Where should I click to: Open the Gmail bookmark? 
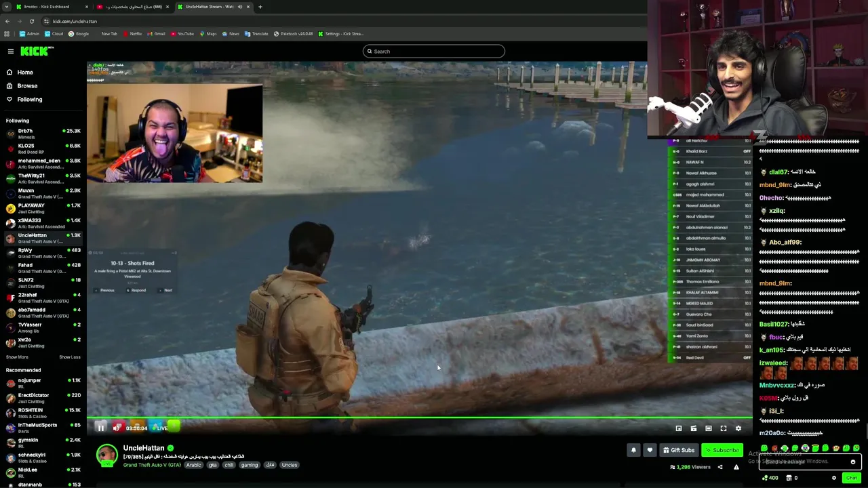(157, 34)
